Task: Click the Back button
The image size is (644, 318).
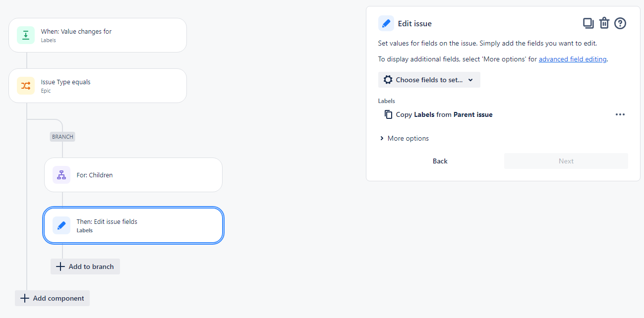Action: tap(440, 160)
